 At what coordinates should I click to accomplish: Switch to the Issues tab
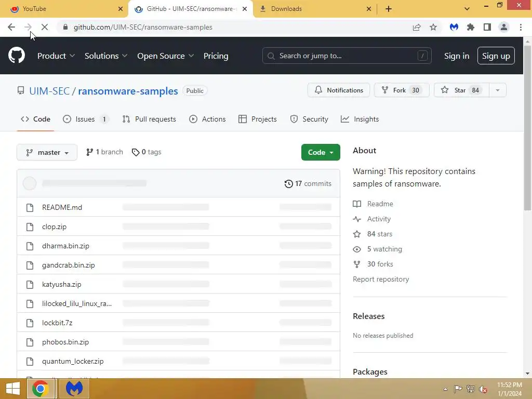click(86, 119)
